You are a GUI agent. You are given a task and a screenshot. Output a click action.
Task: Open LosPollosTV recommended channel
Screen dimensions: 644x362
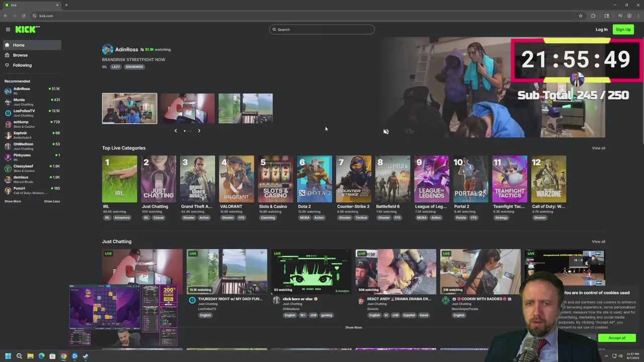[32, 113]
